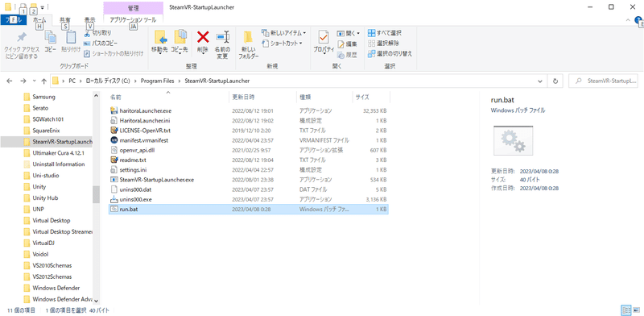The image size is (644, 316).
Task: Select readme.txt file
Action: click(x=249, y=160)
